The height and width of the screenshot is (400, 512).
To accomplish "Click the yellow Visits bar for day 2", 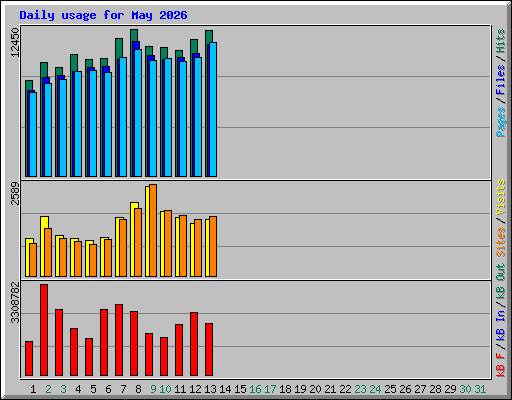I will pyautogui.click(x=43, y=246).
